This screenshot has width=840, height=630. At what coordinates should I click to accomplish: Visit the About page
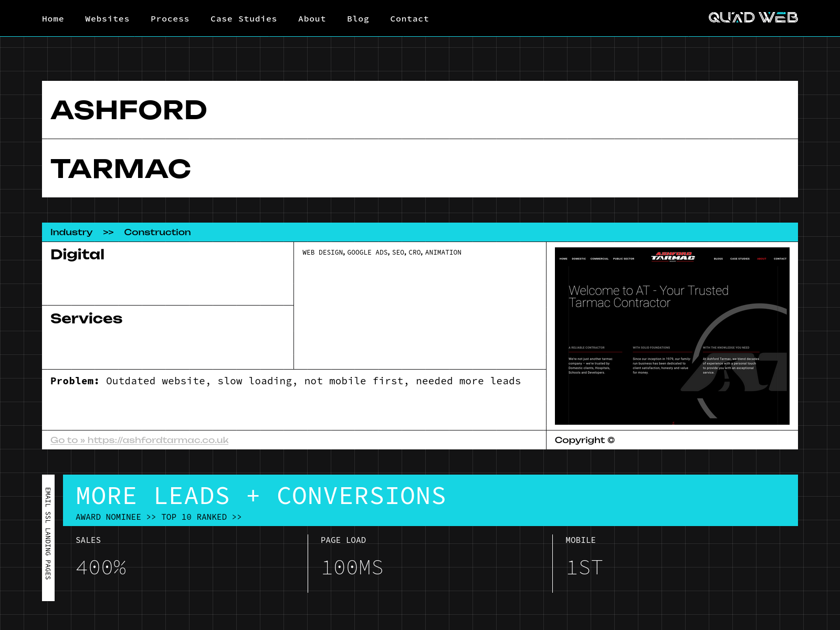coord(312,19)
